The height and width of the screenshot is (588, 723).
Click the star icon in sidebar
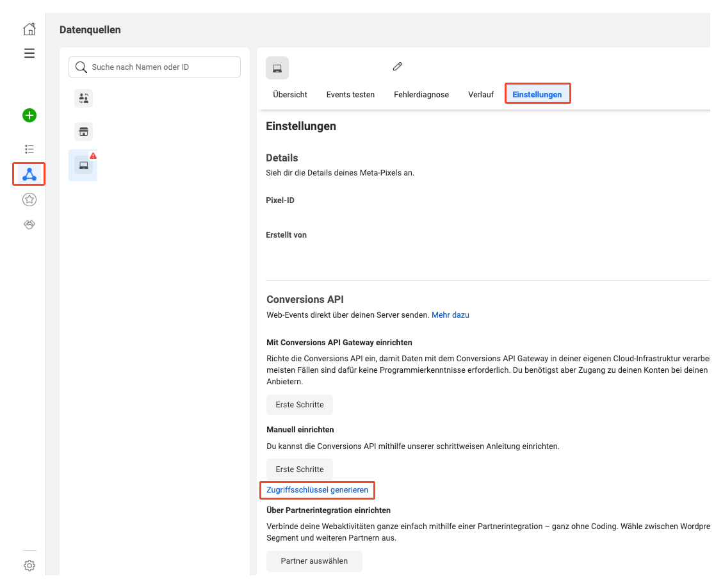[29, 200]
